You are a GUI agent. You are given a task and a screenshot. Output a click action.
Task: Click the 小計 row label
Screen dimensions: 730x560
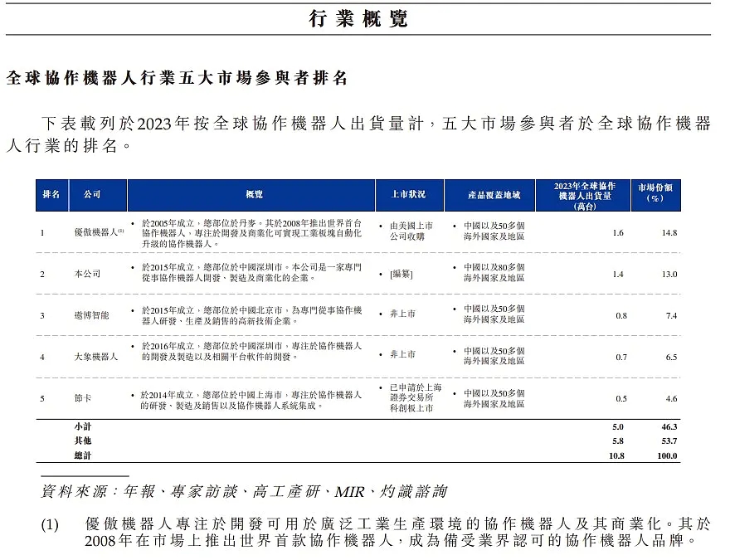tap(83, 426)
